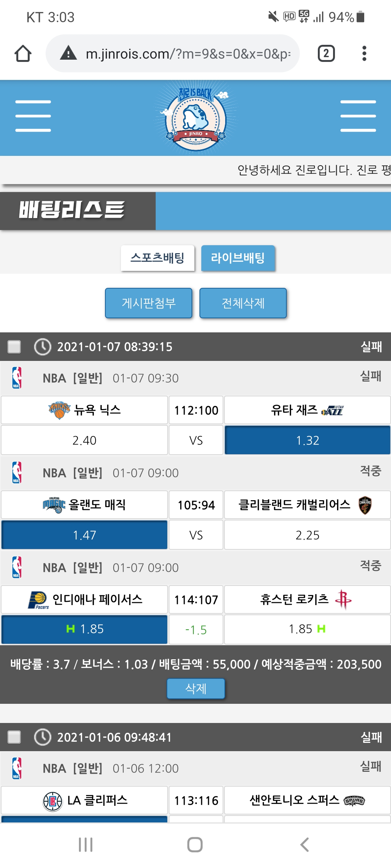The width and height of the screenshot is (391, 868).
Task: Tap the Android recent apps icon
Action: (86, 845)
